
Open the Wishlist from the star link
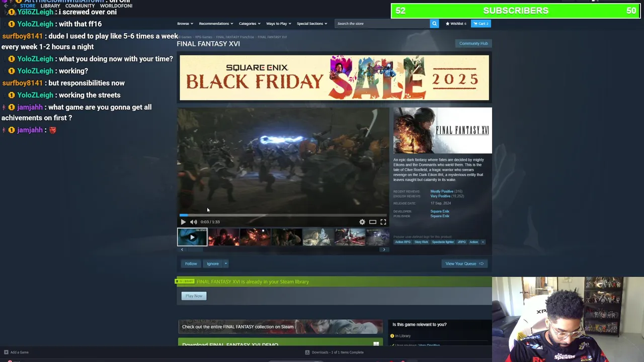pos(456,24)
